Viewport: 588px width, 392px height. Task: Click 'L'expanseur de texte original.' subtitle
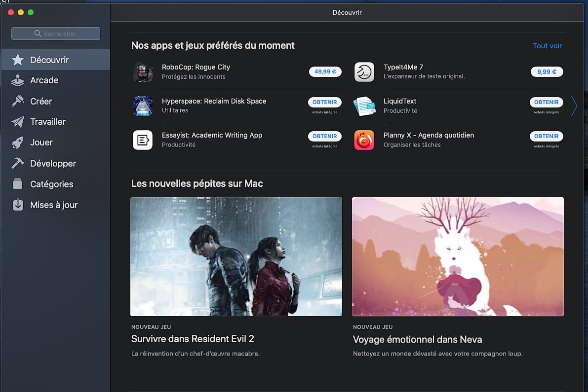point(424,76)
